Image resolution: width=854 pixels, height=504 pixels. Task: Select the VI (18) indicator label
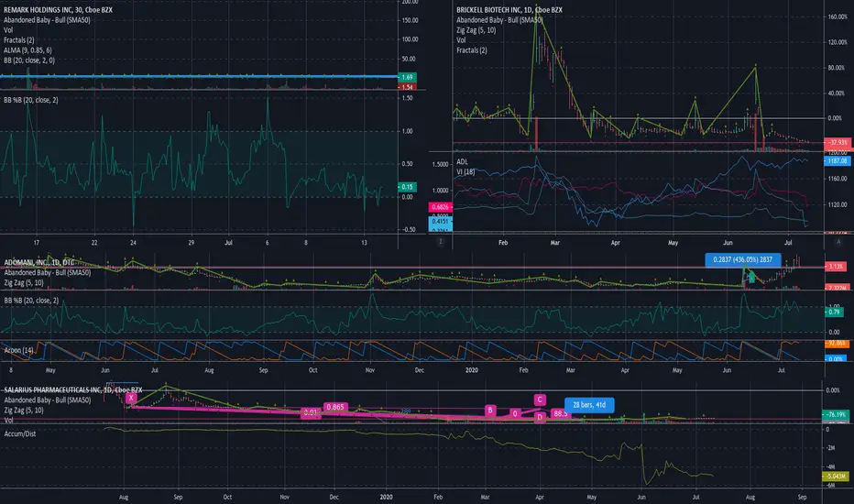click(x=465, y=171)
